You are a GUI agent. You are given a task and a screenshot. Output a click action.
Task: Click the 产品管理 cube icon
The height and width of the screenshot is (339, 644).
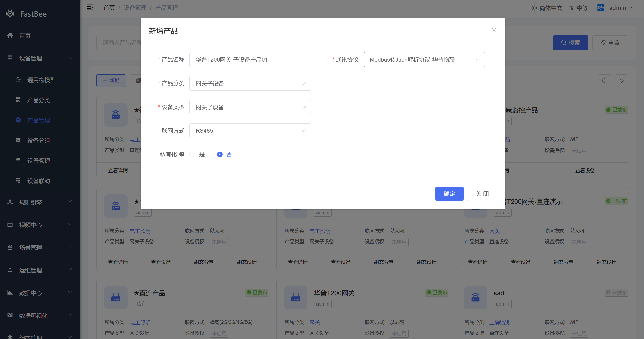(x=18, y=120)
